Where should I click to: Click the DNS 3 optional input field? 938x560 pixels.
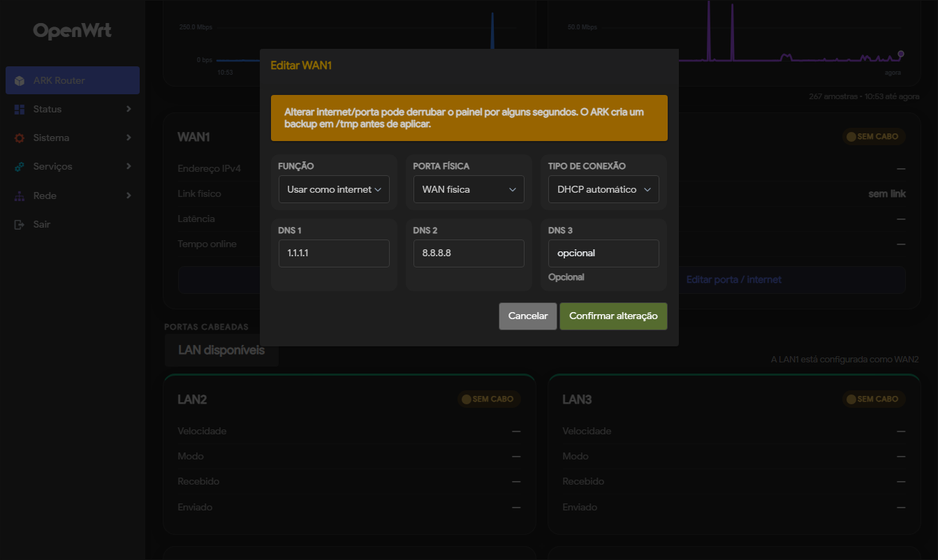[603, 253]
